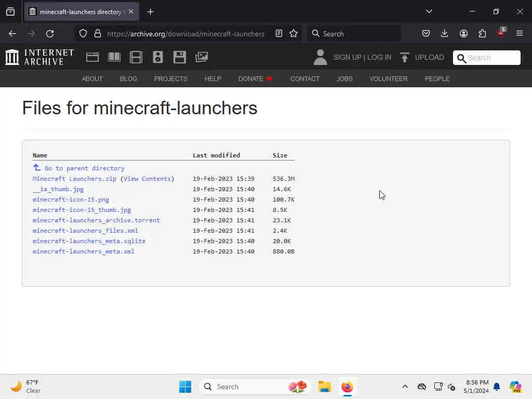
Task: Open the PEOPLE menu item
Action: 437,79
